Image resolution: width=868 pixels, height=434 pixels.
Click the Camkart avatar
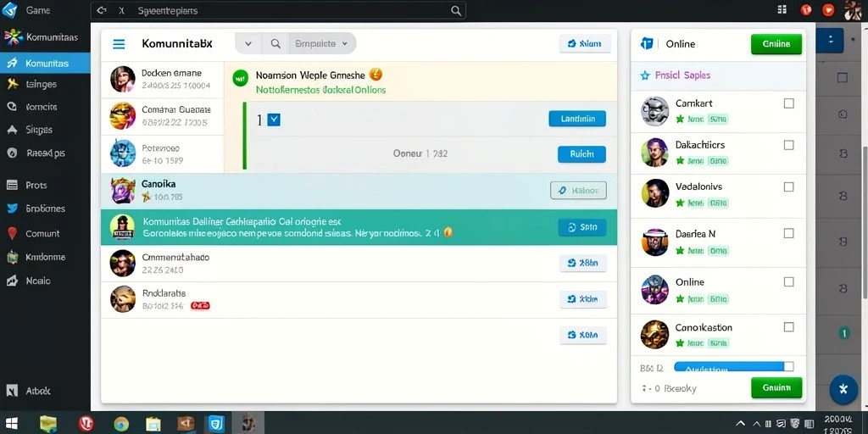click(655, 111)
